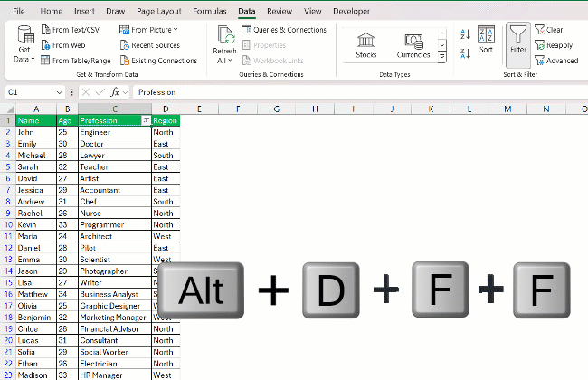Click the formula bar showing Profession

tap(360, 92)
